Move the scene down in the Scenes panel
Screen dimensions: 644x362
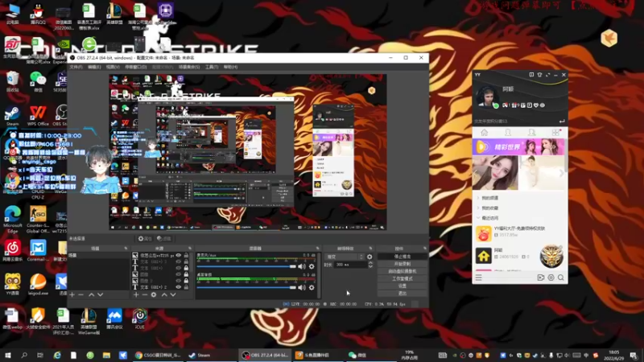[100, 294]
